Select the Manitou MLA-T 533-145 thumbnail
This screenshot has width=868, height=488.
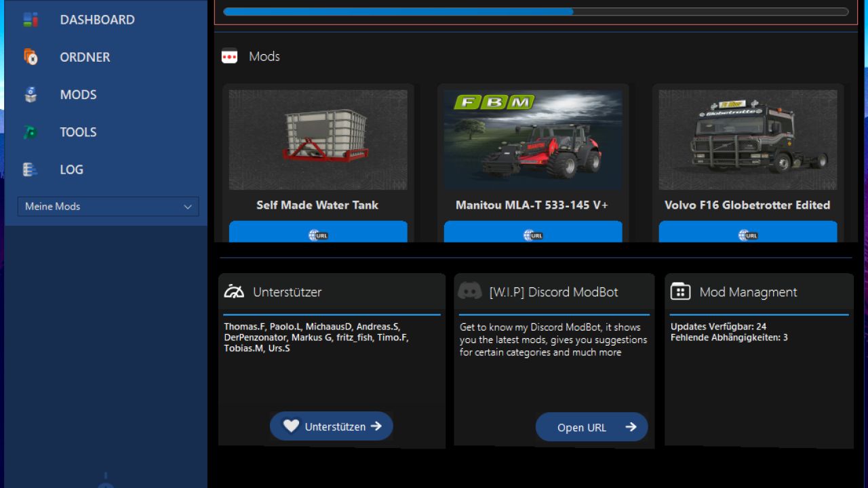(533, 140)
